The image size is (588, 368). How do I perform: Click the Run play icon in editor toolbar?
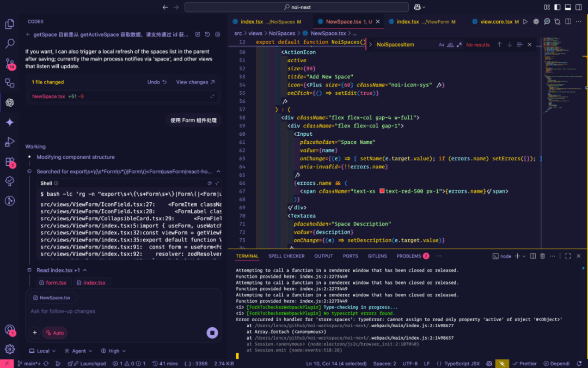525,22
